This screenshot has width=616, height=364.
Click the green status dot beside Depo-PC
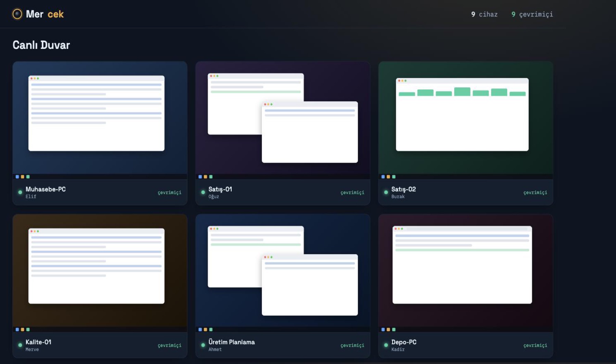pyautogui.click(x=386, y=345)
